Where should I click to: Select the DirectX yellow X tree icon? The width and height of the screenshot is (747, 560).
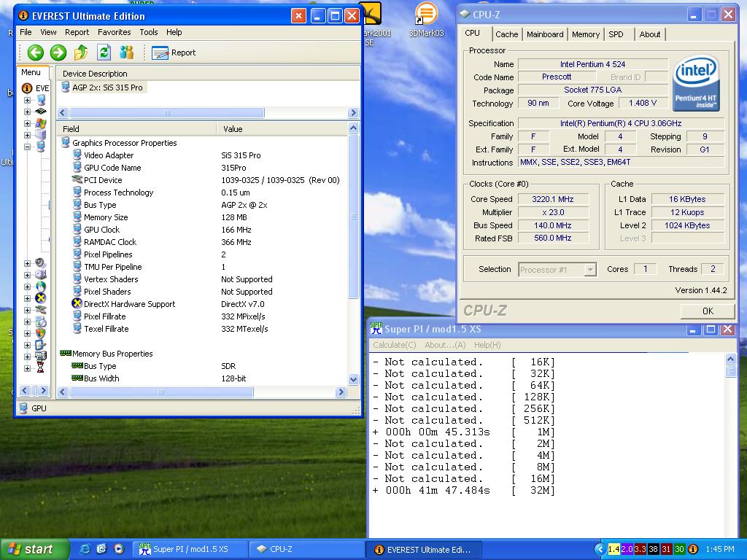[x=41, y=298]
